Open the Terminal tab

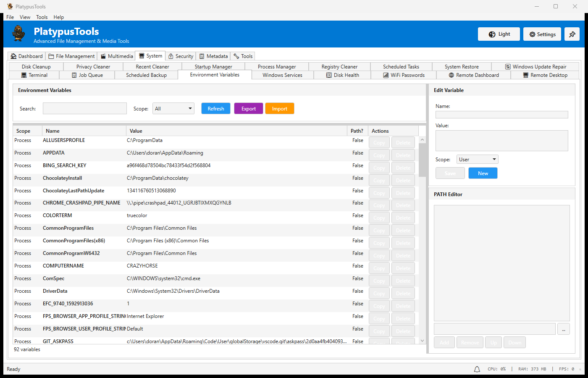click(34, 75)
